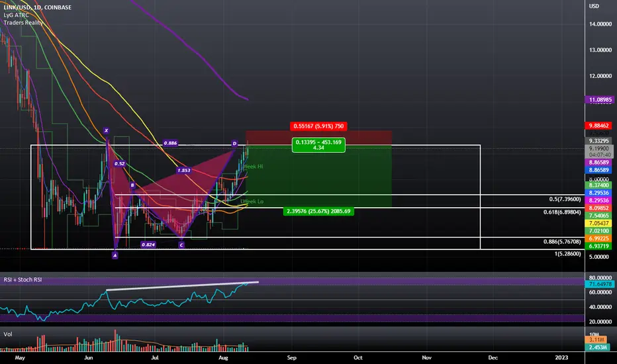
Task: Select Fibonacci level 1(5.28600) label
Action: point(568,254)
